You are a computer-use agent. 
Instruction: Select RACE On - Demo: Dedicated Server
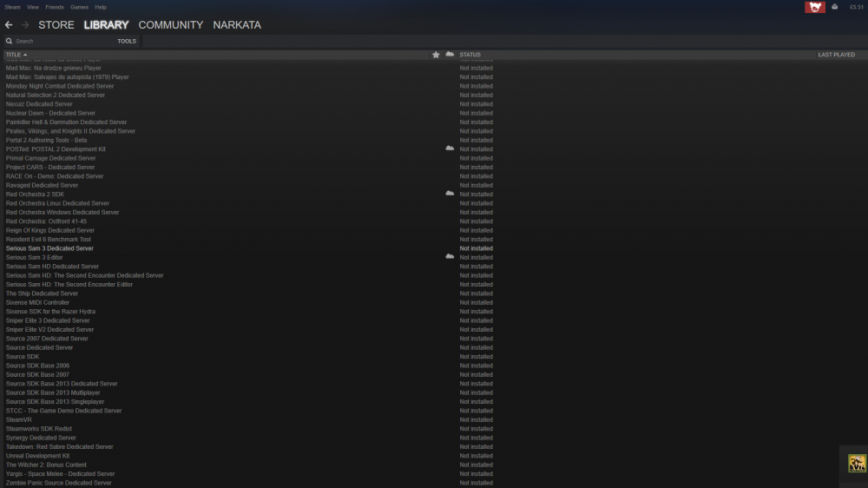(55, 176)
